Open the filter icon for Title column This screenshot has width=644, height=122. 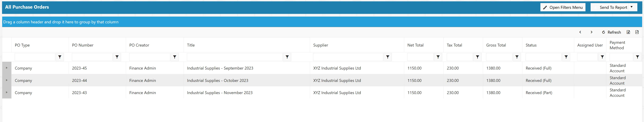point(287,57)
